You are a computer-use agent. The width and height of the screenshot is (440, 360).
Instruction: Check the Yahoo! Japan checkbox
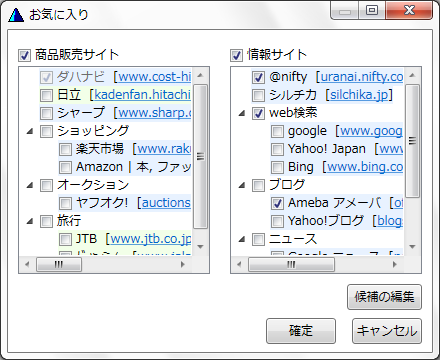click(x=277, y=149)
